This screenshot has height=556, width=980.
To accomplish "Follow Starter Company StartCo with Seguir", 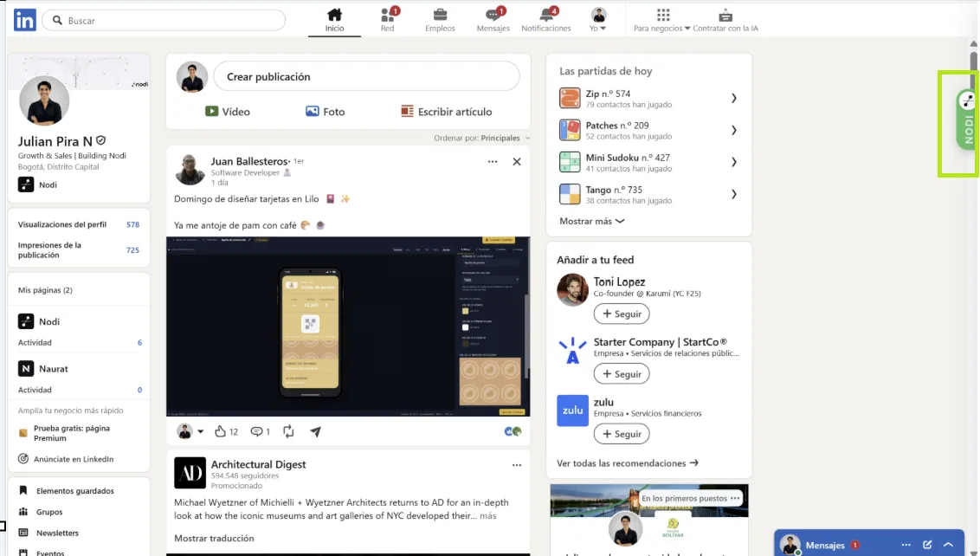I will pos(622,374).
